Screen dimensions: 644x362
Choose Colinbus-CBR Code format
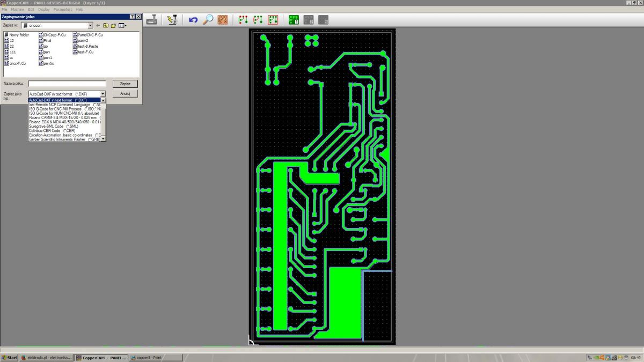point(64,130)
